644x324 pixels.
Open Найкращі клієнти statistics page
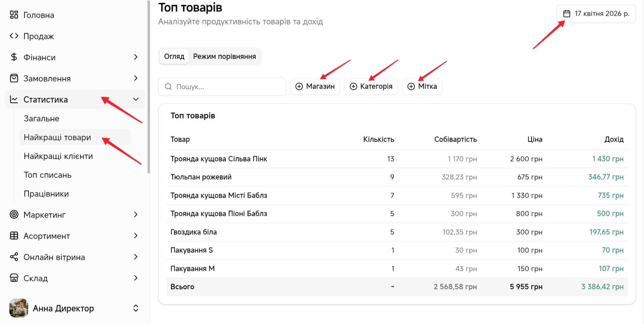pos(58,156)
